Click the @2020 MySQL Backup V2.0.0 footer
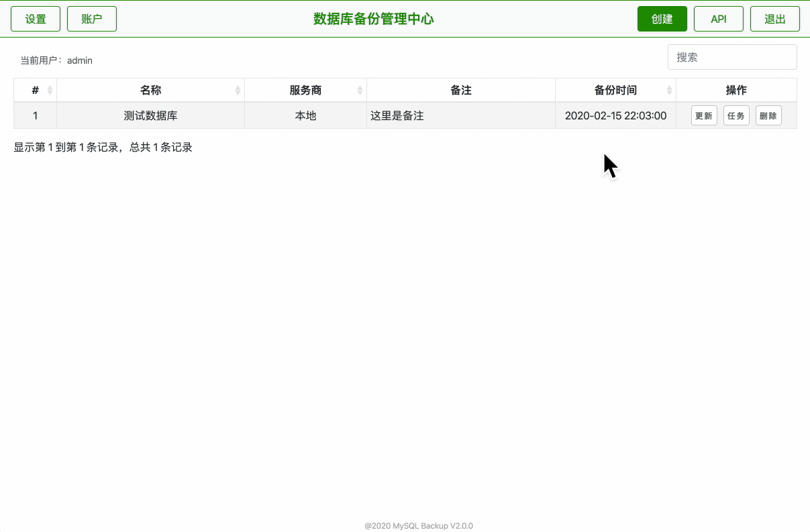Image resolution: width=810 pixels, height=532 pixels. [419, 526]
